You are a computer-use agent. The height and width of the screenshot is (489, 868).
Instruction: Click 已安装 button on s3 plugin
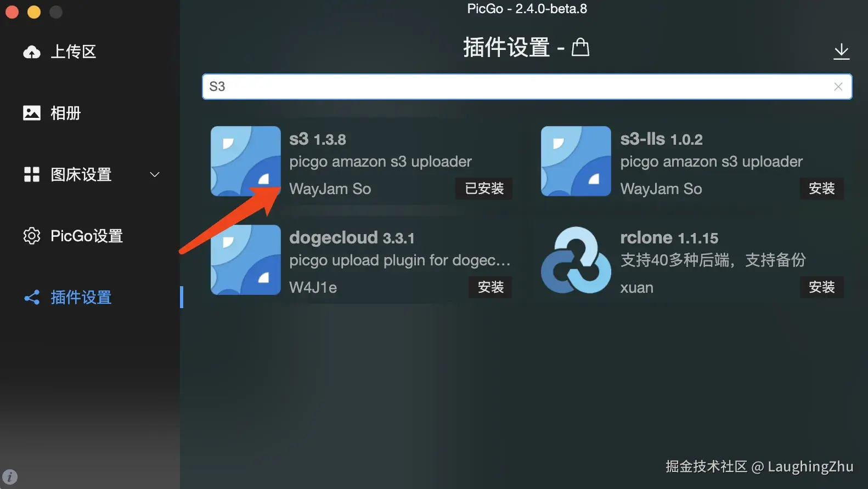pyautogui.click(x=484, y=189)
